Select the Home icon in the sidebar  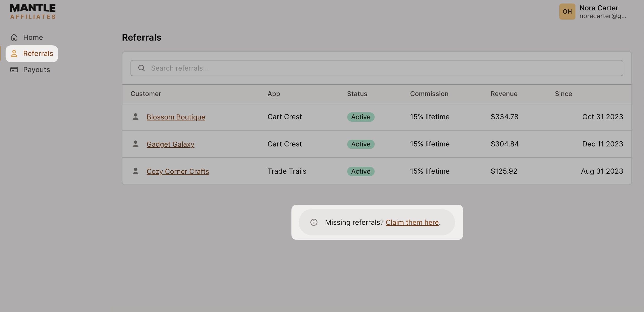click(14, 37)
